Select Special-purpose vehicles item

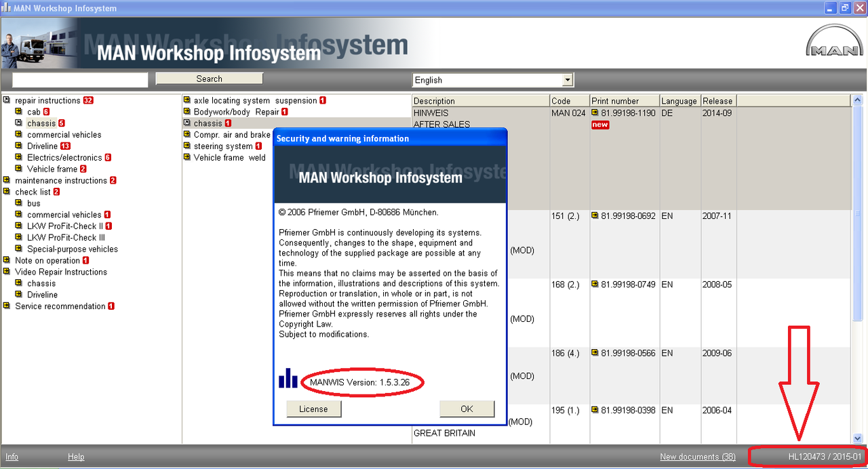[73, 249]
